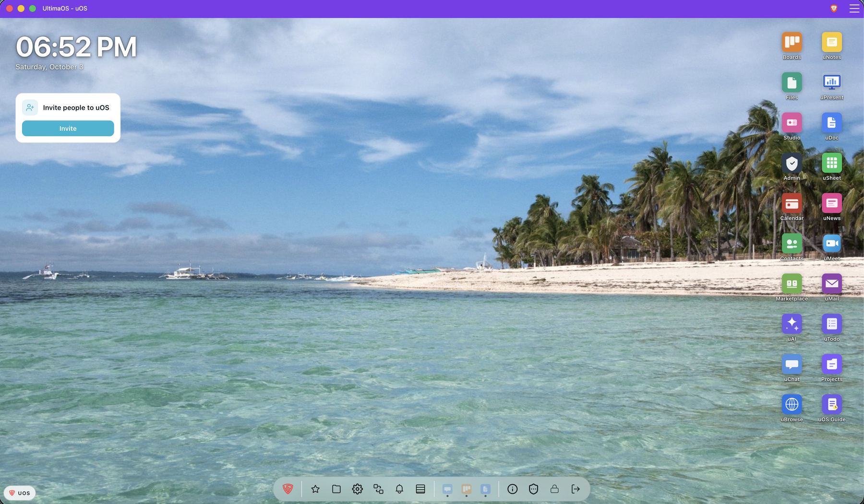Viewport: 864px width, 504px height.
Task: Open favorites star in the dock
Action: click(315, 489)
